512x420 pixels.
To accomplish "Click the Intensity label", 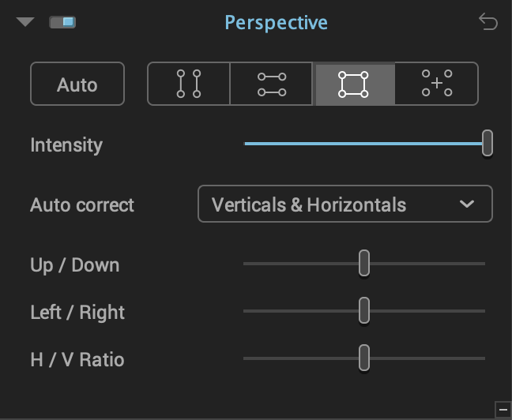I will pyautogui.click(x=66, y=145).
